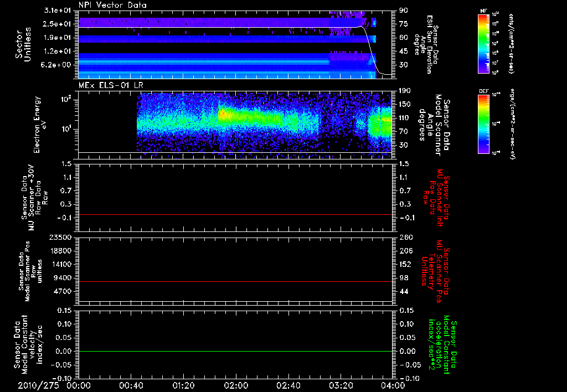
Task: Click the "1.2e+01" sector tick value
Action: tap(58, 51)
